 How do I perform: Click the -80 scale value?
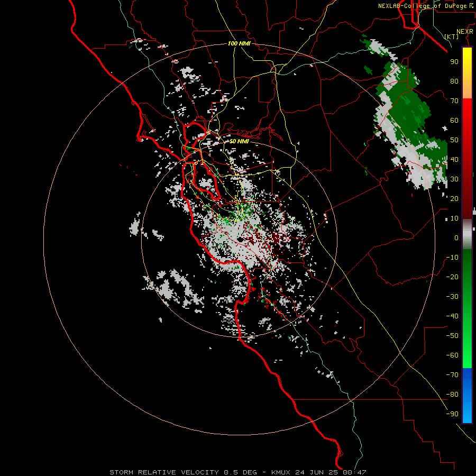[x=452, y=395]
